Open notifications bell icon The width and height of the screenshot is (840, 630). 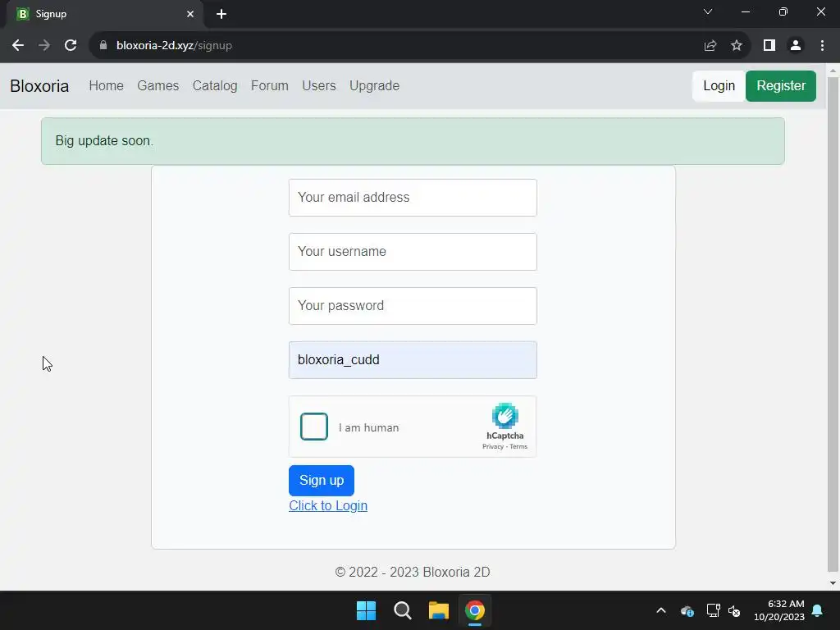pos(818,610)
